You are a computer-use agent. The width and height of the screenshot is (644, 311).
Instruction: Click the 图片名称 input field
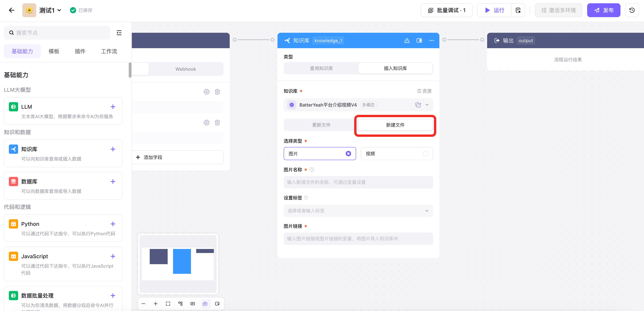[x=358, y=182]
